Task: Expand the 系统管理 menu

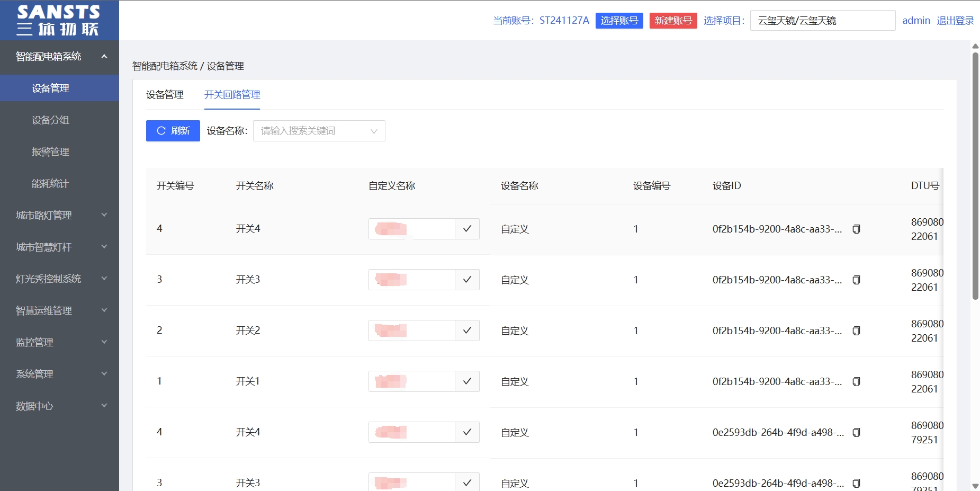Action: pyautogui.click(x=59, y=374)
